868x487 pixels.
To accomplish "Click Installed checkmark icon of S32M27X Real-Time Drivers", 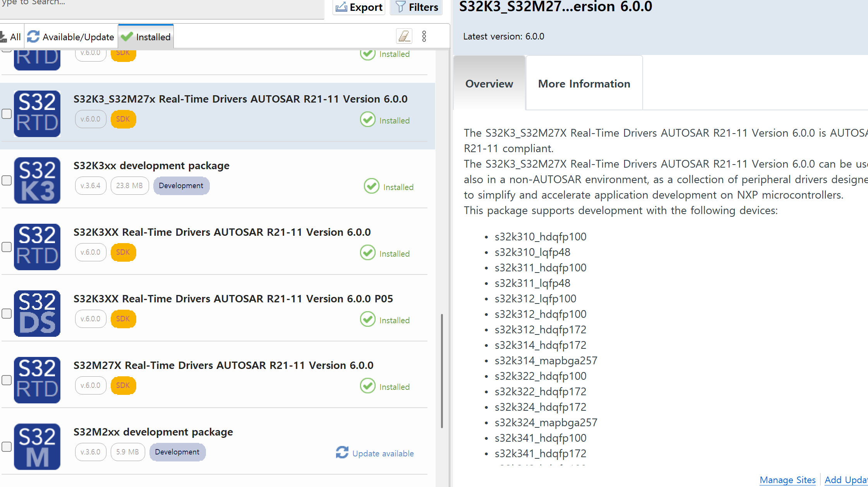I will coord(368,386).
